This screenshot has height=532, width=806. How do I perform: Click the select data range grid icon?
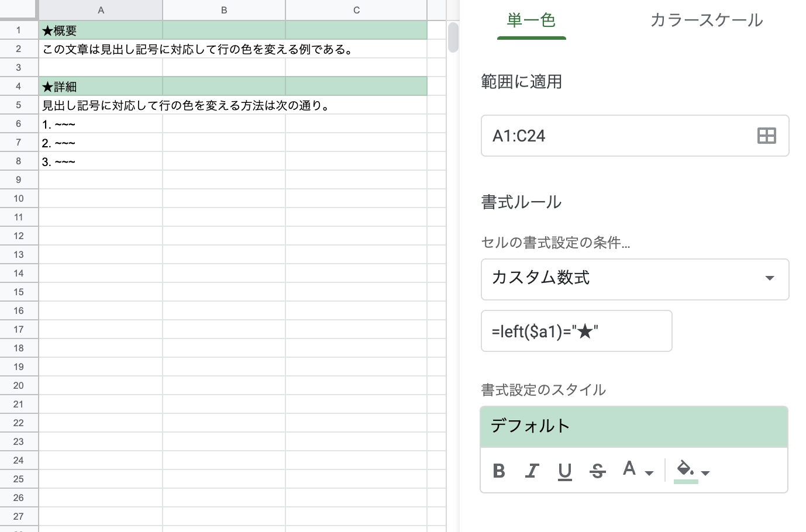click(x=766, y=136)
